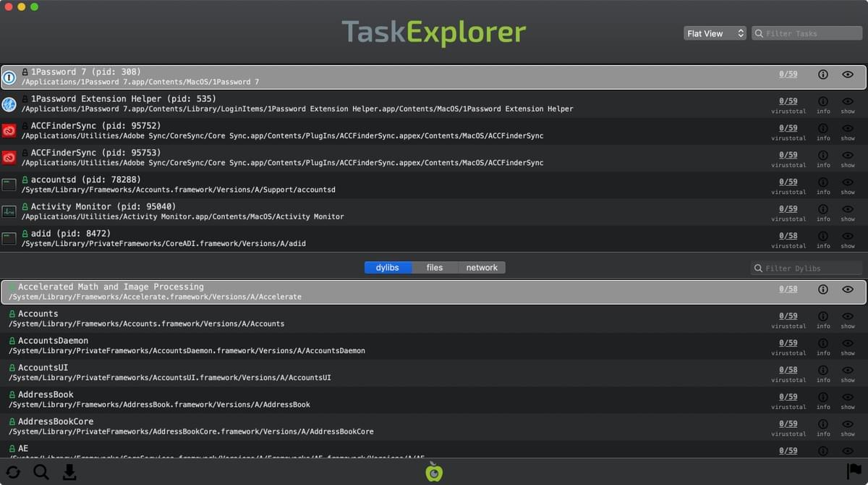The height and width of the screenshot is (485, 868).
Task: Click show eye for Activity Monitor task
Action: (x=848, y=208)
